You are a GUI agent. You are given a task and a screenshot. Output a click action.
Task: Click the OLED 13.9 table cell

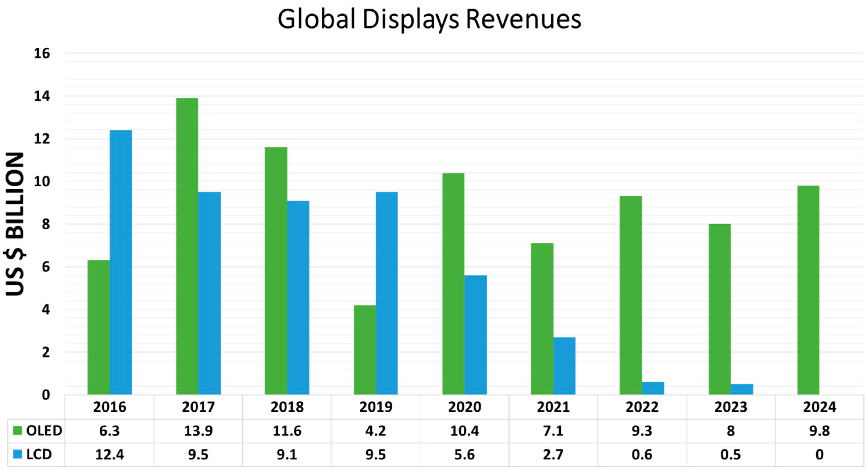(x=198, y=431)
